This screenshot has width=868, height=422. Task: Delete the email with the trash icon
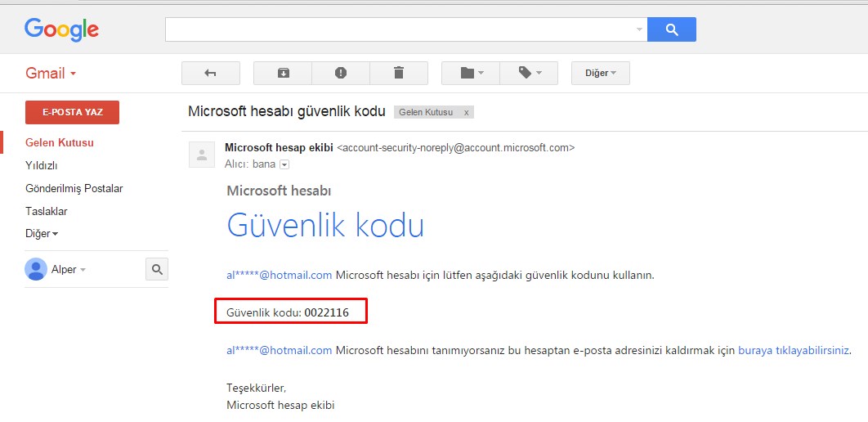399,73
